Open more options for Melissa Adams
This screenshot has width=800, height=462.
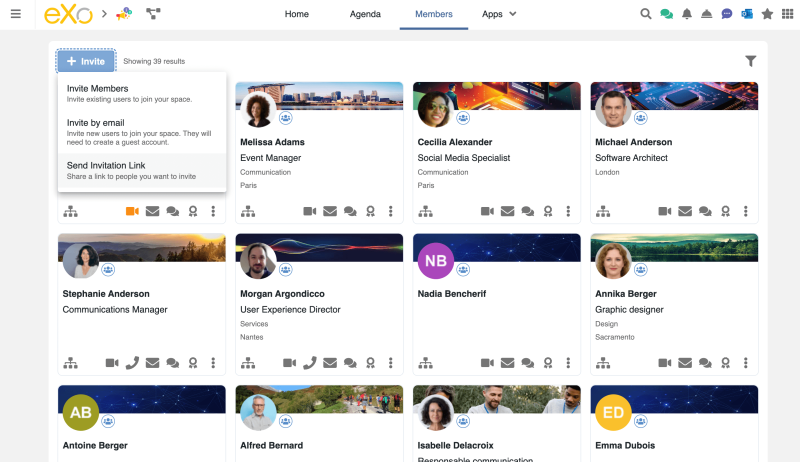click(391, 211)
